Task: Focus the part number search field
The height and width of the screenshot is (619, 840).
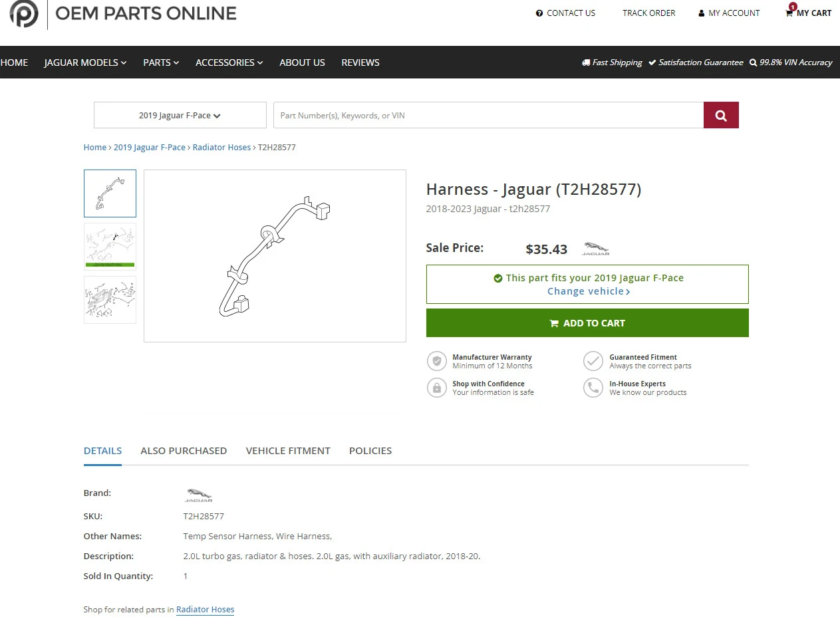Action: click(x=488, y=115)
